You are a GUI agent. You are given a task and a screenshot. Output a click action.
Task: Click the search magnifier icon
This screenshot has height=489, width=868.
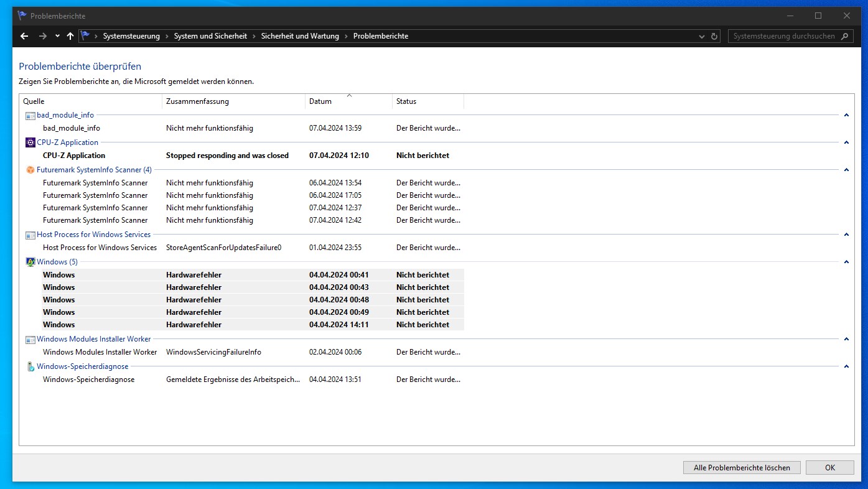(844, 36)
